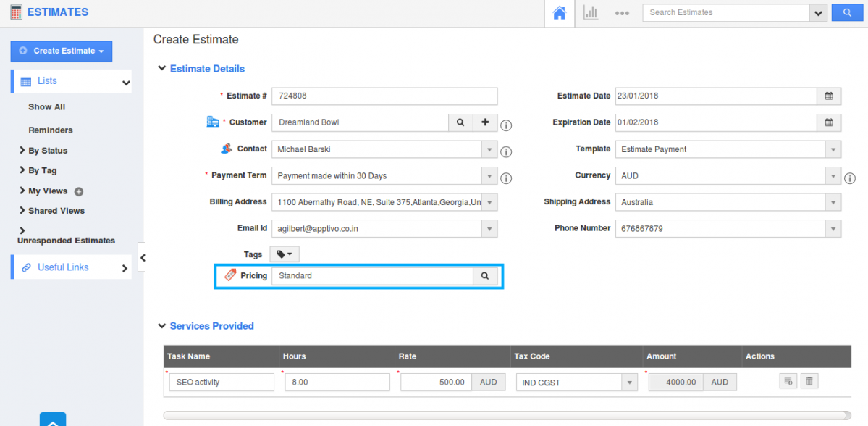The width and height of the screenshot is (868, 426).
Task: Edit the Estimate # field
Action: pos(384,96)
